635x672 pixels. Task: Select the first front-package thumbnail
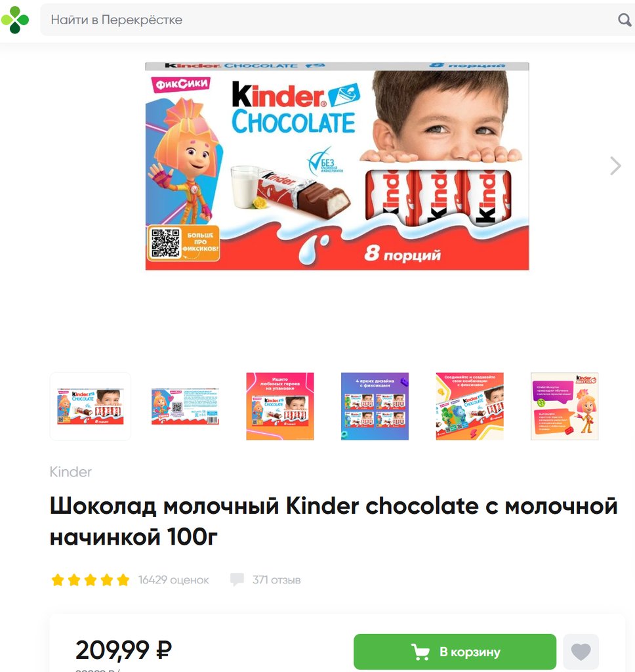tap(91, 406)
